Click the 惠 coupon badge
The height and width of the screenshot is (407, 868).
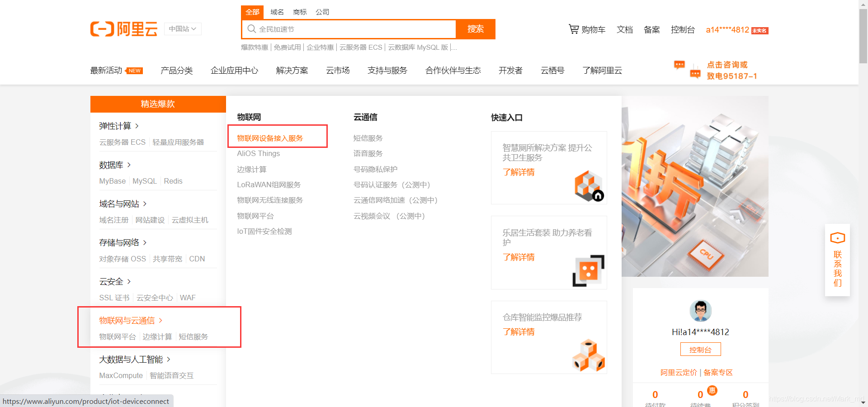(x=712, y=390)
